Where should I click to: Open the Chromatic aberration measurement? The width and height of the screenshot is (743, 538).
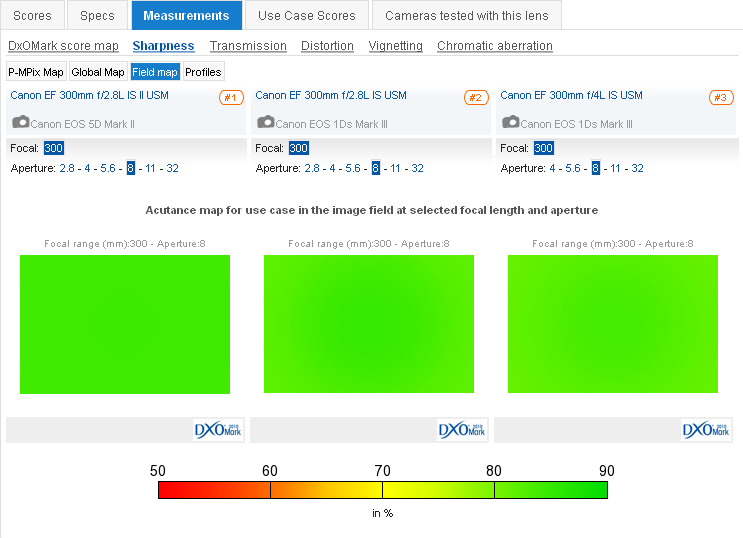pos(494,46)
